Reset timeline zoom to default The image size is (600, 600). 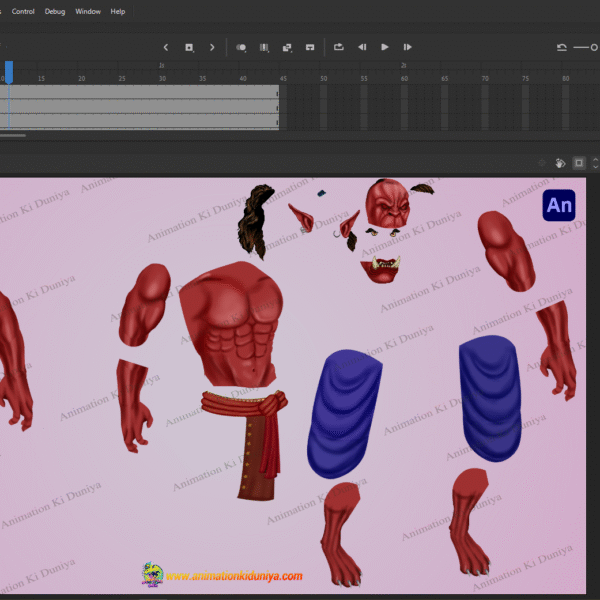[x=561, y=47]
